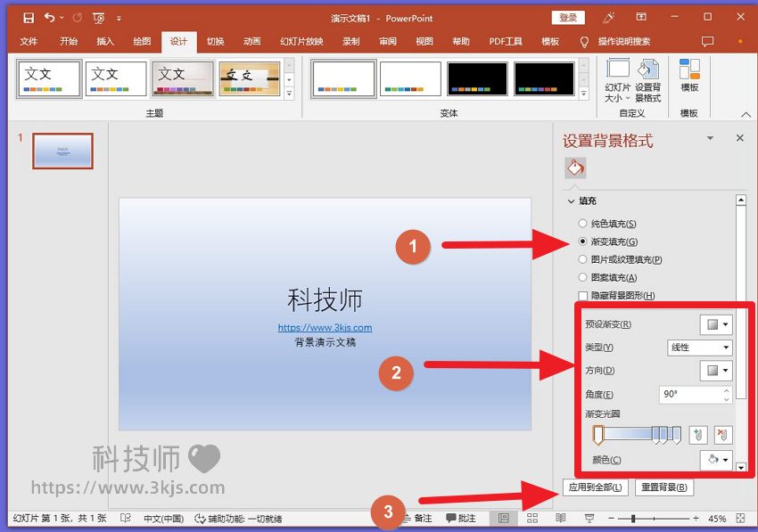Click the Undo arrow icon
The image size is (758, 532).
(x=50, y=18)
